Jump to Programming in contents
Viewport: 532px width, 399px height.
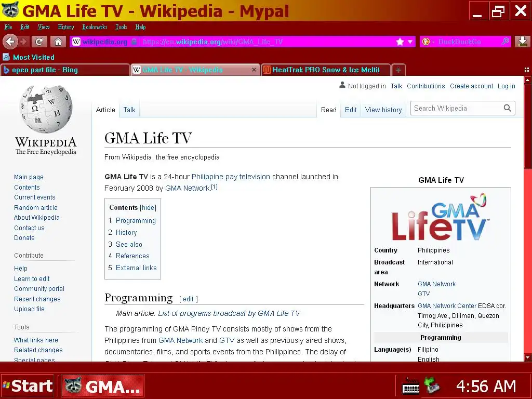[136, 220]
